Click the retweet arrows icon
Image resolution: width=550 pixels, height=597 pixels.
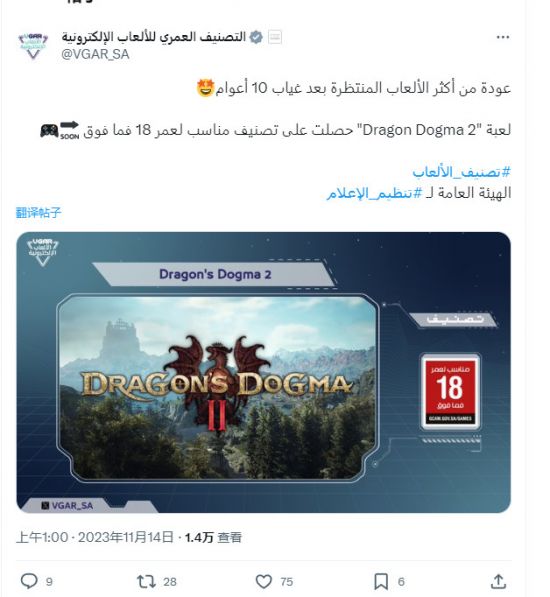[146, 581]
